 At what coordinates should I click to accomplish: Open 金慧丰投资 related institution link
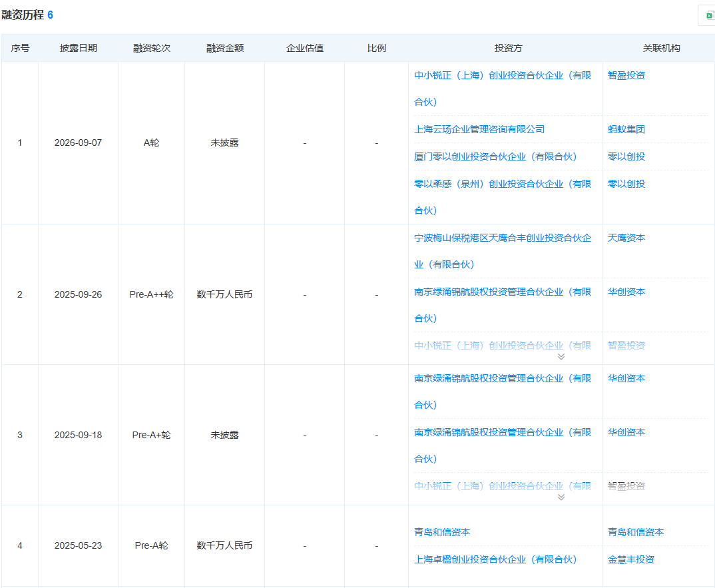click(x=631, y=560)
